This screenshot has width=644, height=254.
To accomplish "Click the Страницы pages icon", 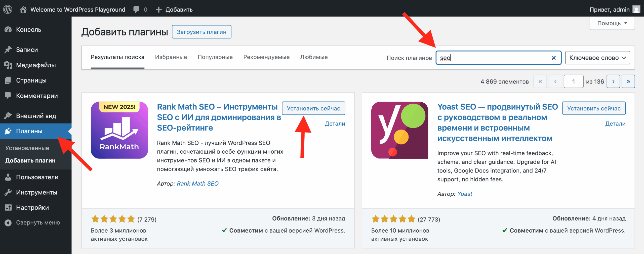I will pyautogui.click(x=8, y=80).
